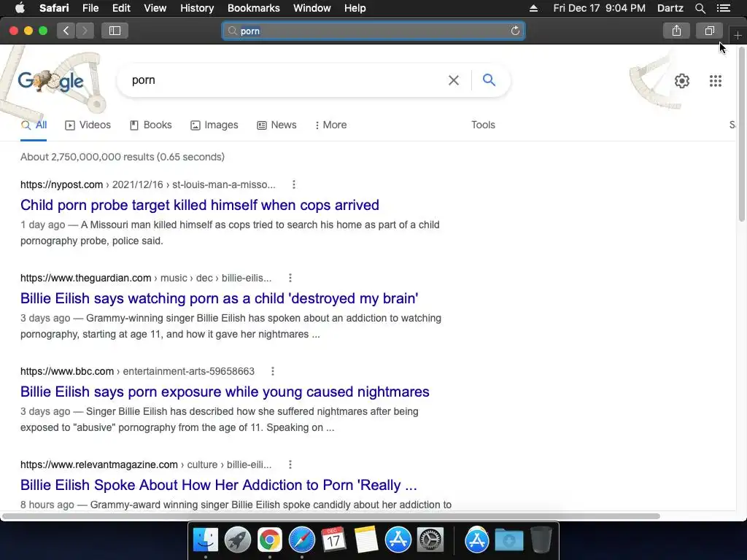Submit search with the blue magnifier icon

tap(489, 80)
